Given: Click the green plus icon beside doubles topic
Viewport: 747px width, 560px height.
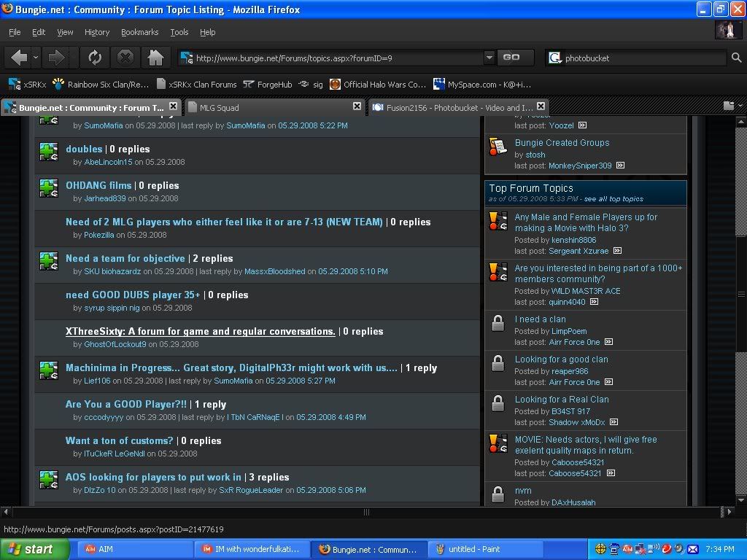Looking at the screenshot, I should click(x=49, y=152).
